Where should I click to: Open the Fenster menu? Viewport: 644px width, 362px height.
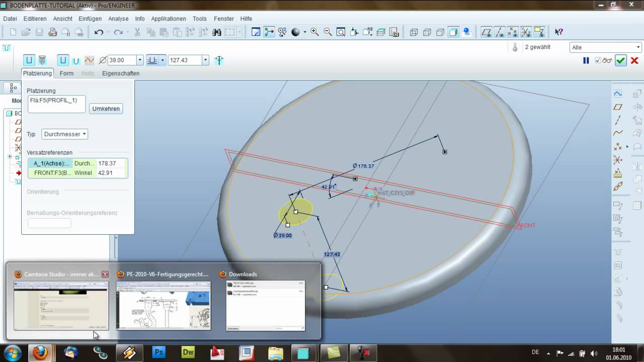click(x=224, y=19)
